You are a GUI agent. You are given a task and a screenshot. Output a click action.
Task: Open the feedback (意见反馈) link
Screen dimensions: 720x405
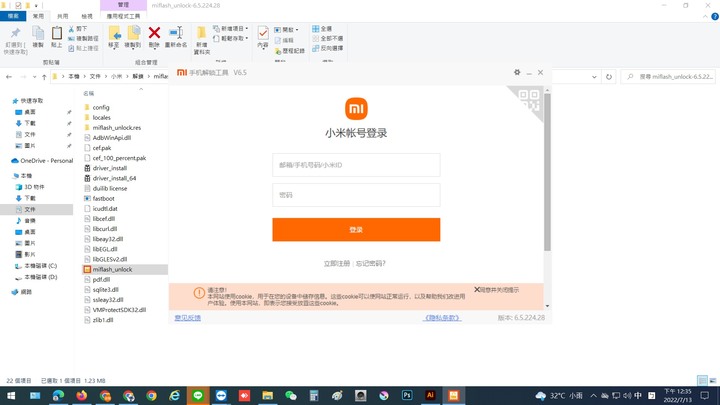187,318
